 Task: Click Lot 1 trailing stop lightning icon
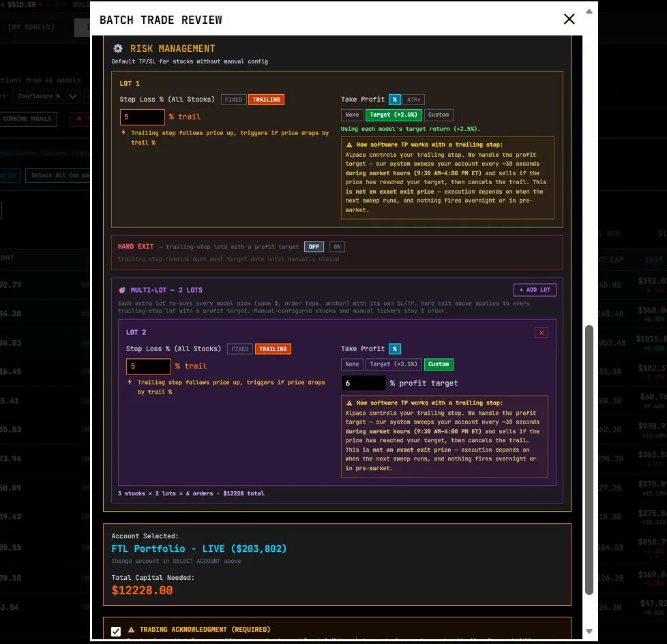pyautogui.click(x=123, y=132)
